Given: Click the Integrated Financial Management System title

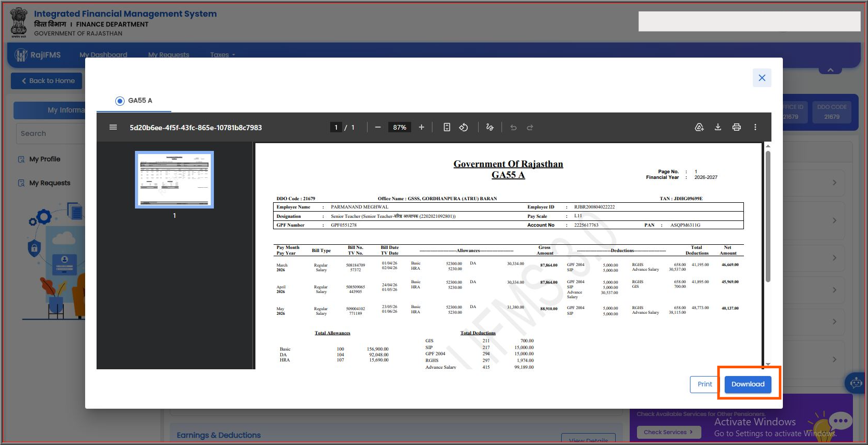Looking at the screenshot, I should (x=126, y=14).
